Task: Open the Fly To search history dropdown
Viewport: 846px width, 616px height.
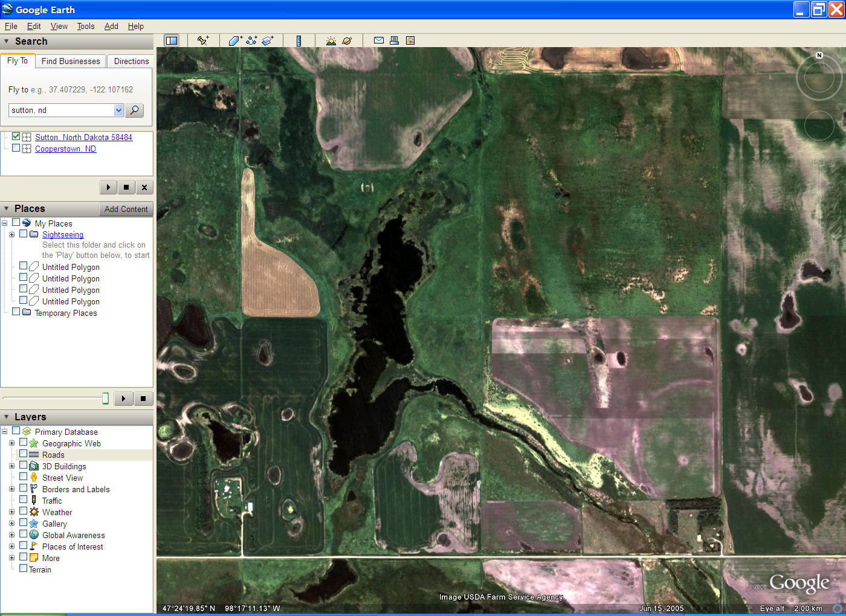Action: tap(118, 110)
